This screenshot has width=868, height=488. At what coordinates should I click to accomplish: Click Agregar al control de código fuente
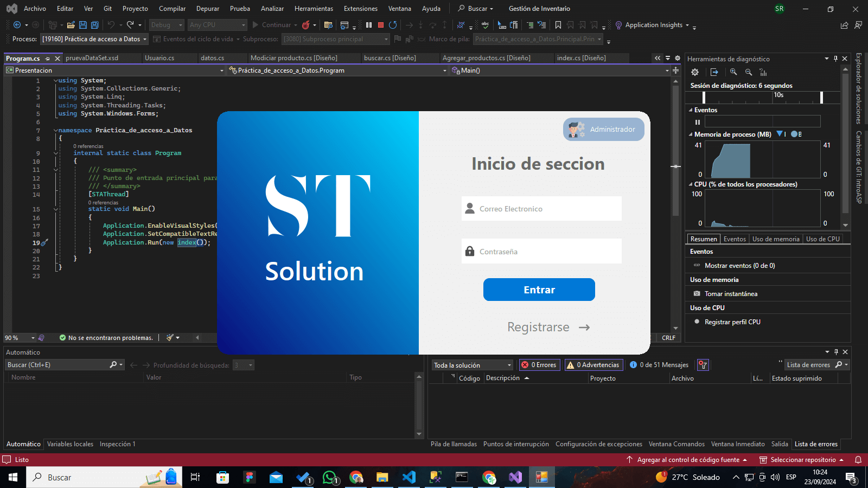[x=688, y=460]
